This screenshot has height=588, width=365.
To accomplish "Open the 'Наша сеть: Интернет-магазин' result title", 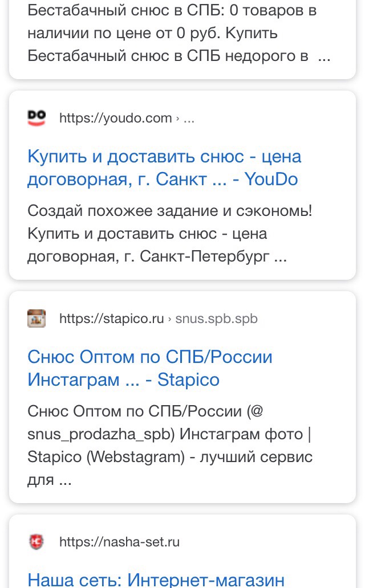I will click(x=156, y=580).
